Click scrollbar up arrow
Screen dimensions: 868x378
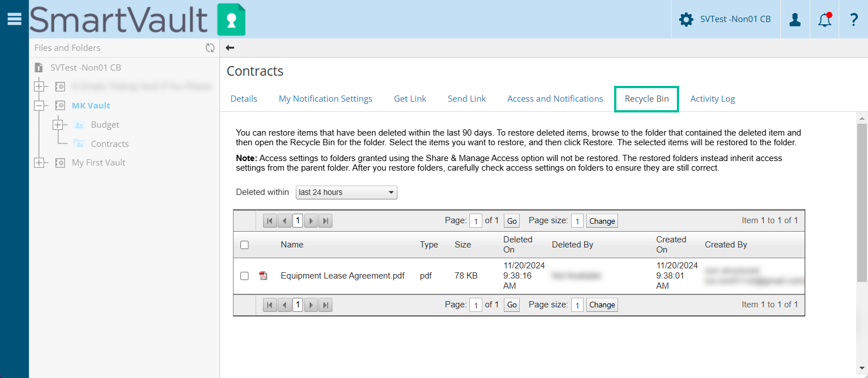862,118
